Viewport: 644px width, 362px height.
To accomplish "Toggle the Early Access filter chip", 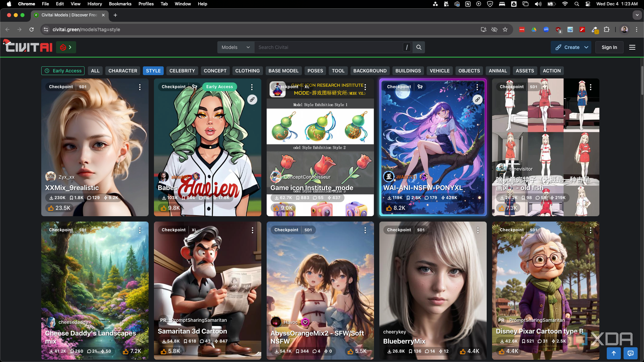I will [63, 71].
